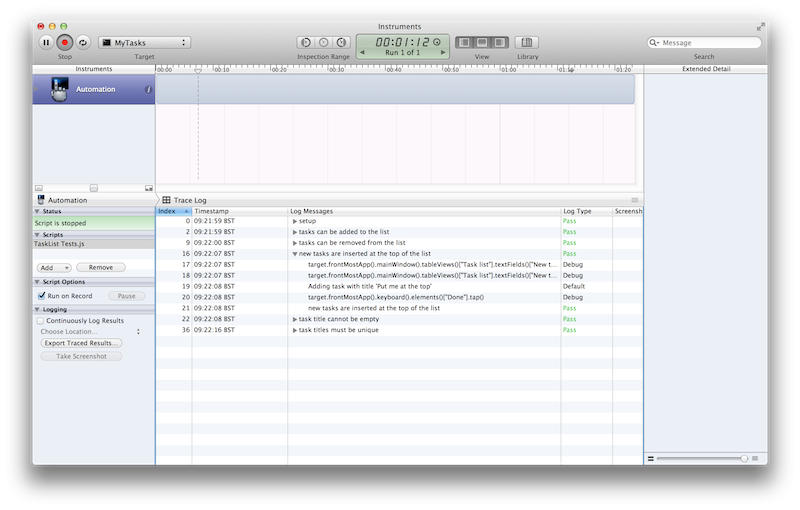Viewport: 800px width, 510px height.
Task: Click the loop refresh toolbar button
Action: 83,42
